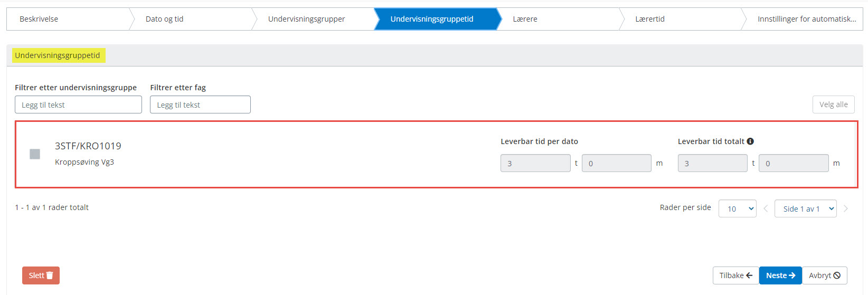Click the minutes field under Leverbar tid totalt

[x=794, y=163]
